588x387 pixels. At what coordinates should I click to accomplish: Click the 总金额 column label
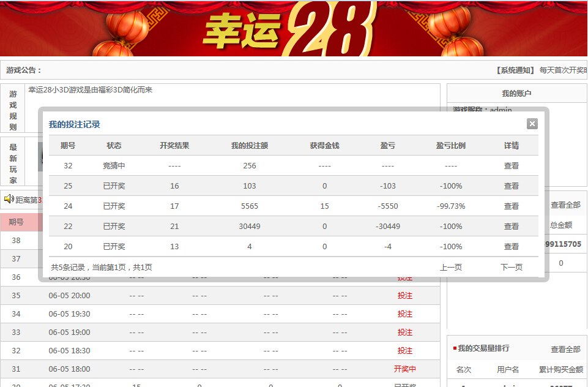click(x=561, y=225)
